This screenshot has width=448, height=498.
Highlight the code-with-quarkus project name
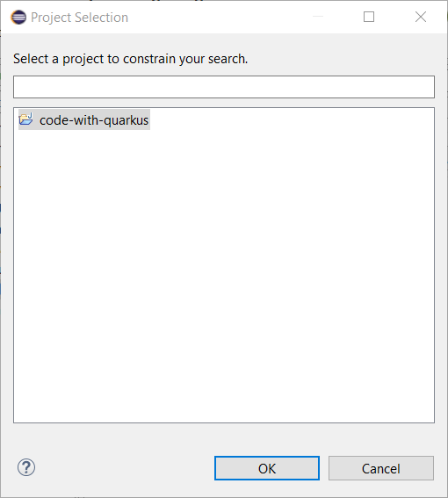pos(94,120)
